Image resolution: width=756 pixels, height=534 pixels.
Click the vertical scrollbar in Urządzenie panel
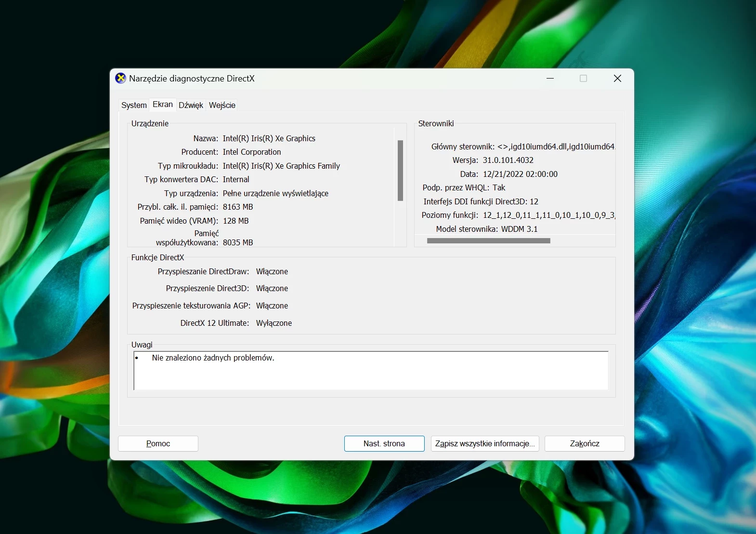pos(400,170)
